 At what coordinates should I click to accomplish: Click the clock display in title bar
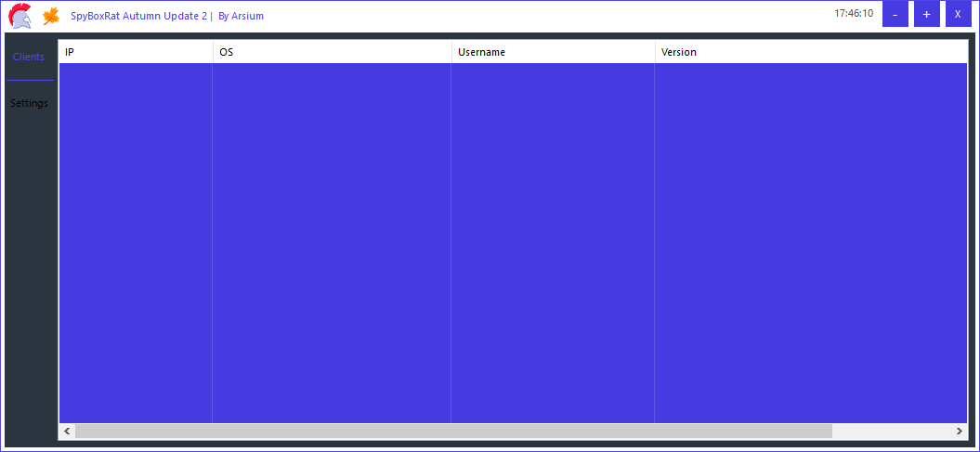point(853,14)
